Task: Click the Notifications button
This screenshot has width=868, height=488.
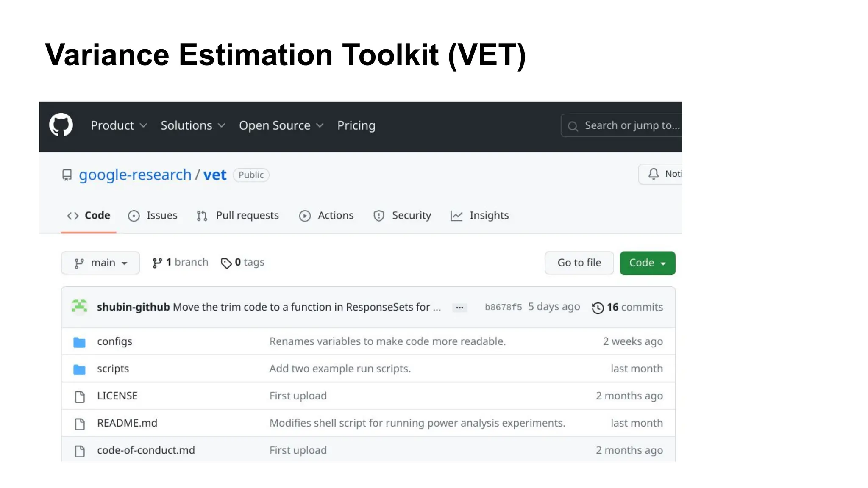Action: (660, 174)
